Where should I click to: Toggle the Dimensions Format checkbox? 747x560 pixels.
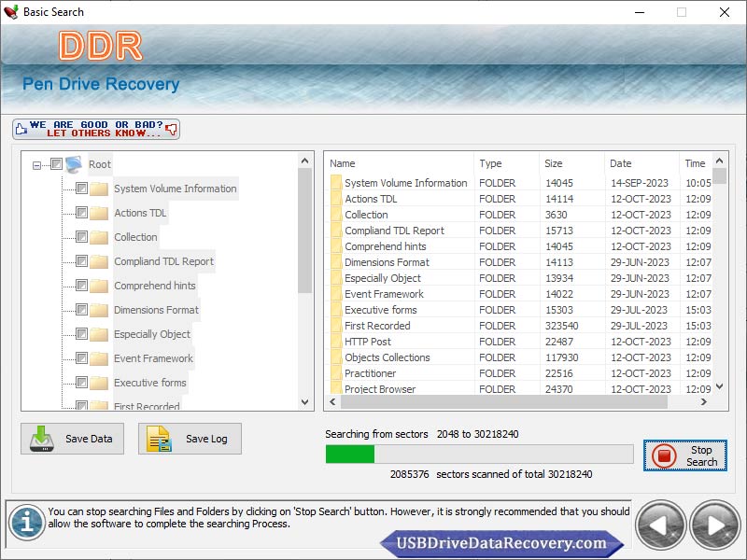(x=81, y=310)
